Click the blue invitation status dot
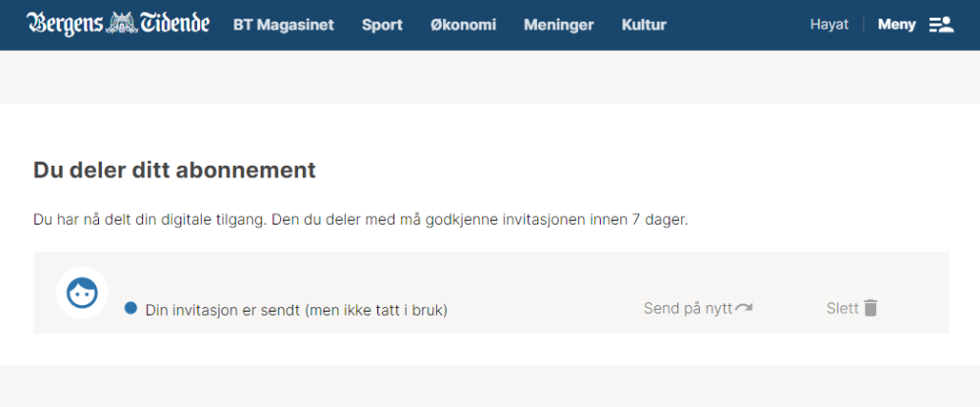The width and height of the screenshot is (980, 407). (x=130, y=308)
